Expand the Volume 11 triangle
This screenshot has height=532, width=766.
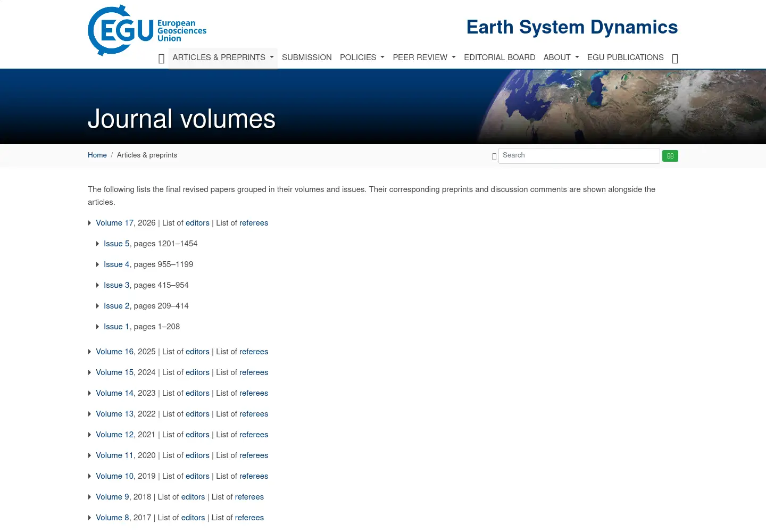pos(89,455)
